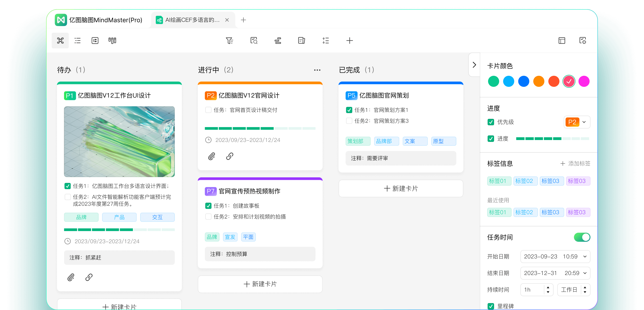Check the 任务2 官网策划方案3 checkbox
Viewport: 644px width, 310px height.
point(348,120)
